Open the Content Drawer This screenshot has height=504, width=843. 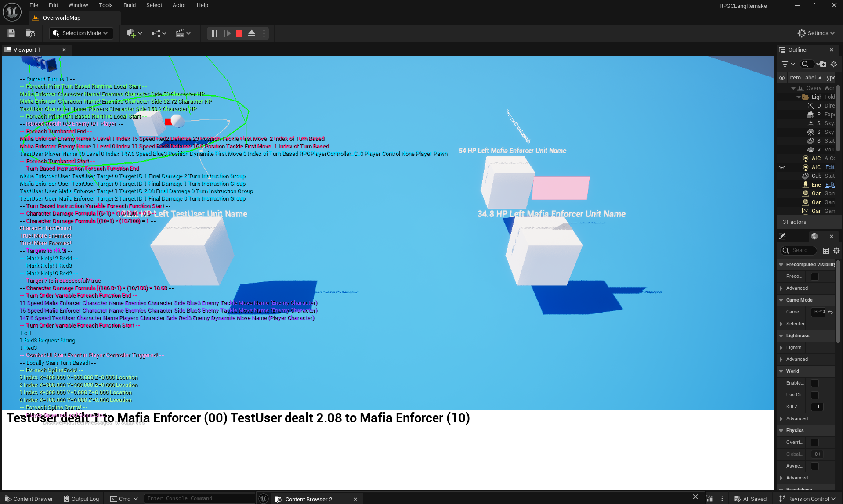29,499
